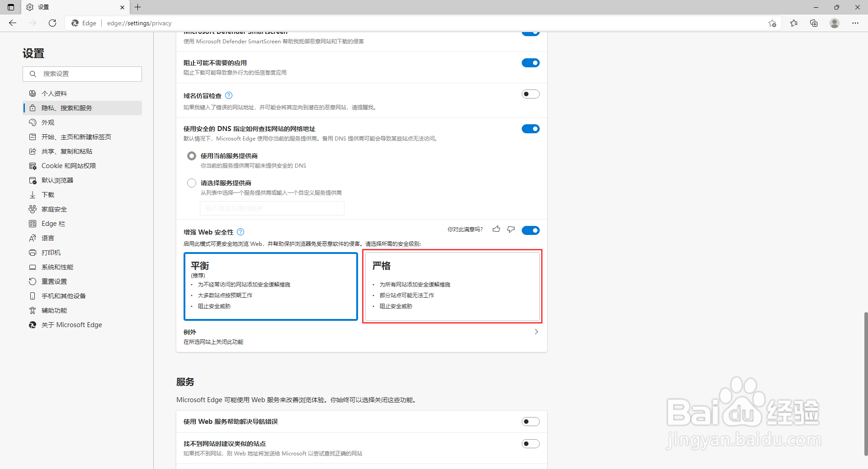Select 隐私、搜索和服务 in sidebar
Screen dimensions: 868x469
click(x=82, y=108)
